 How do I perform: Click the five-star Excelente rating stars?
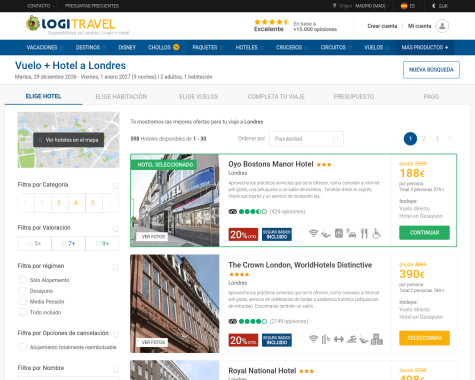coord(272,22)
